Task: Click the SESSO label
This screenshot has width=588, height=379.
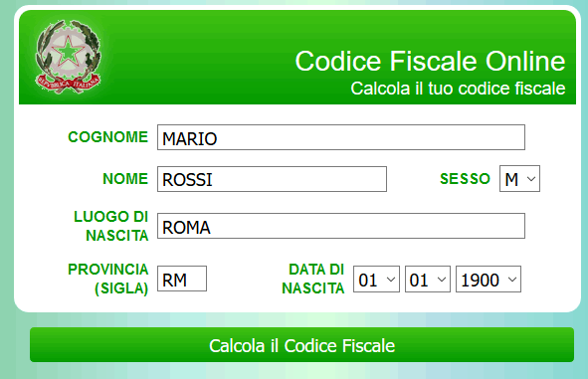Action: pyautogui.click(x=465, y=178)
